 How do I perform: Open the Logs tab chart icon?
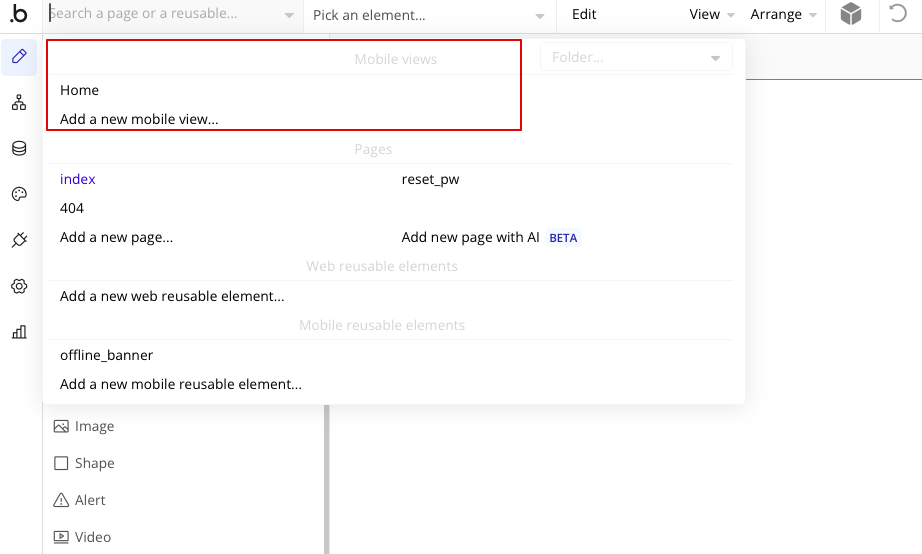point(19,332)
